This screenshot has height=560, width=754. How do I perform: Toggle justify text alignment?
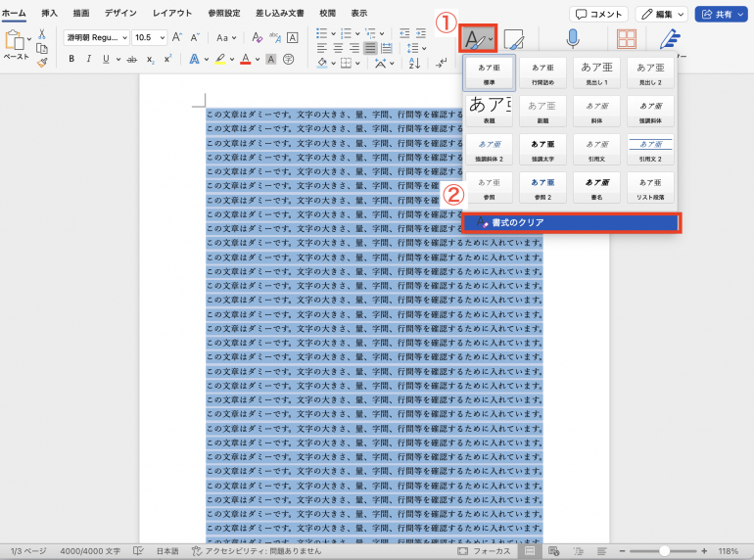tap(371, 48)
